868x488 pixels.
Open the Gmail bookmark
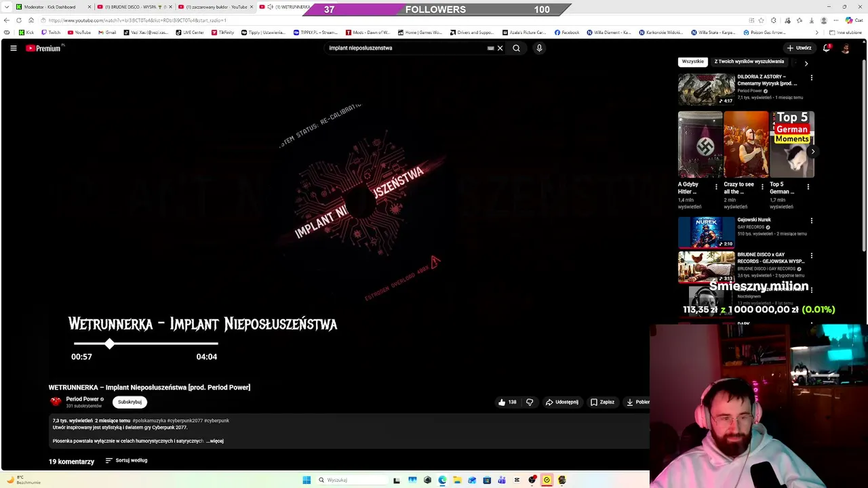pyautogui.click(x=107, y=33)
